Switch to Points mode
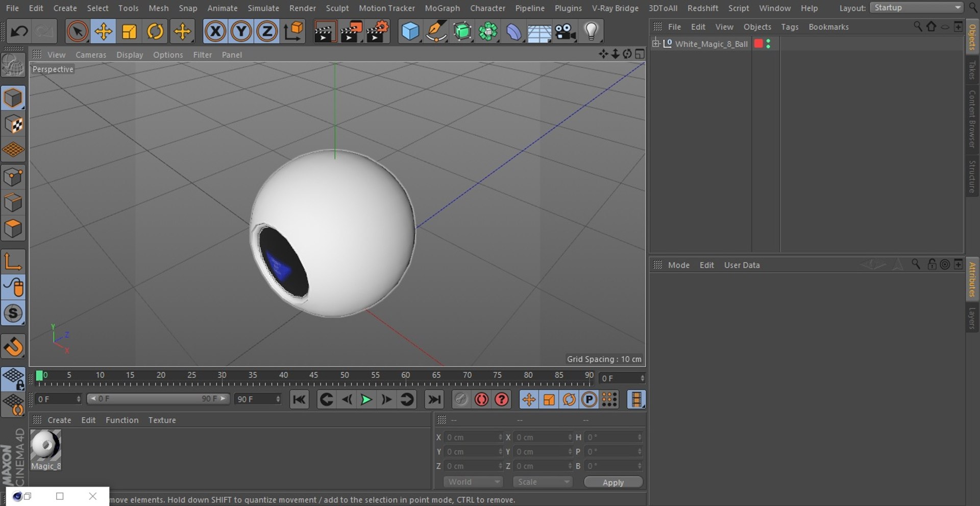Image resolution: width=980 pixels, height=506 pixels. (x=13, y=177)
